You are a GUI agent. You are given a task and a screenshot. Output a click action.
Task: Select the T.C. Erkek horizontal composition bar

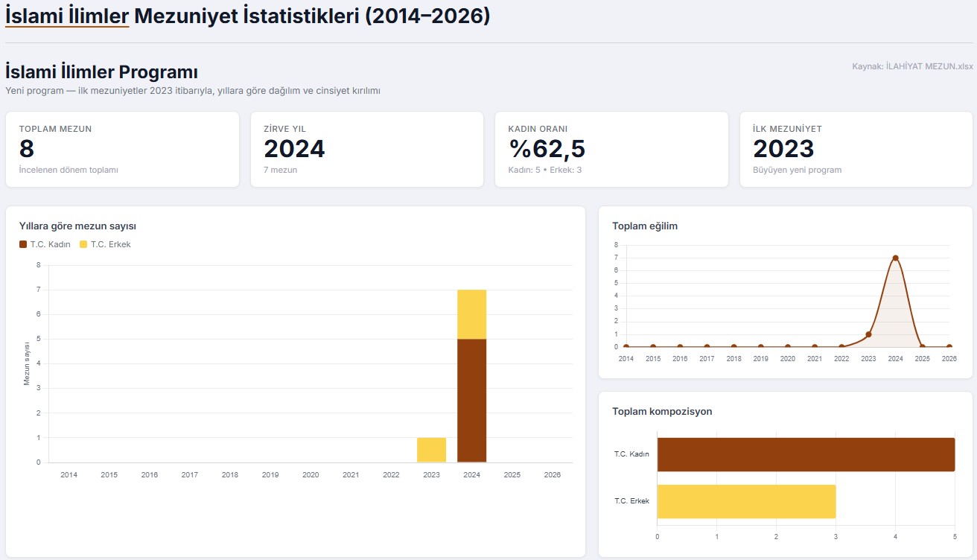tap(746, 501)
